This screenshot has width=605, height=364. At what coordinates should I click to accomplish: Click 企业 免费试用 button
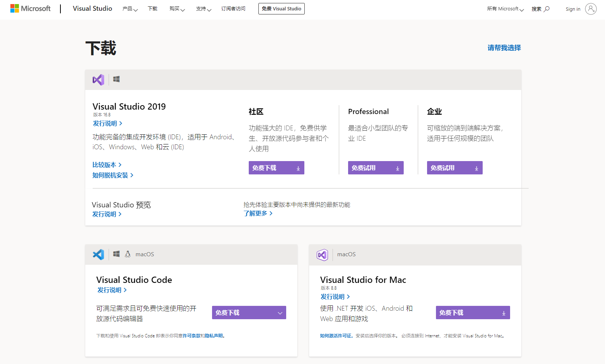(x=455, y=168)
